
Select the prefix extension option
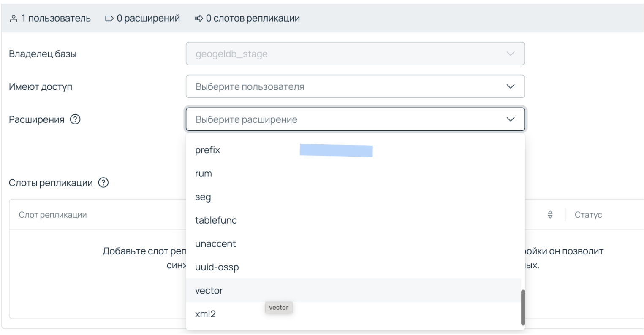(353, 150)
